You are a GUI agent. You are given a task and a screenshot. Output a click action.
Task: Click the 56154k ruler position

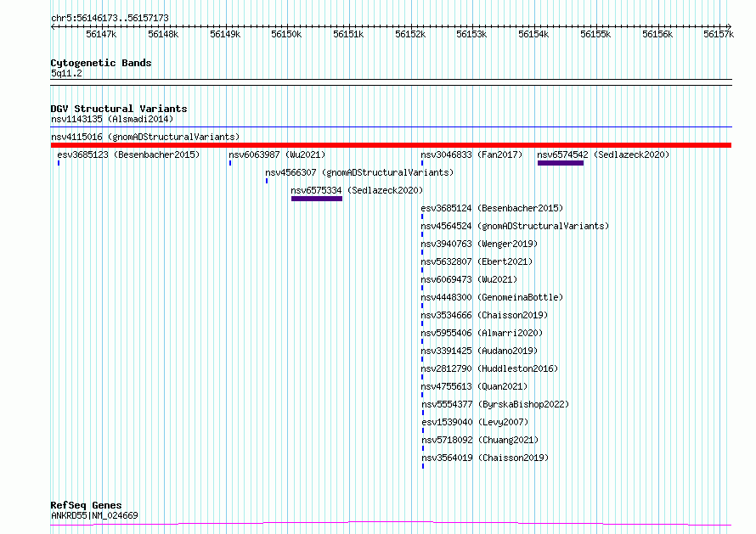[533, 34]
